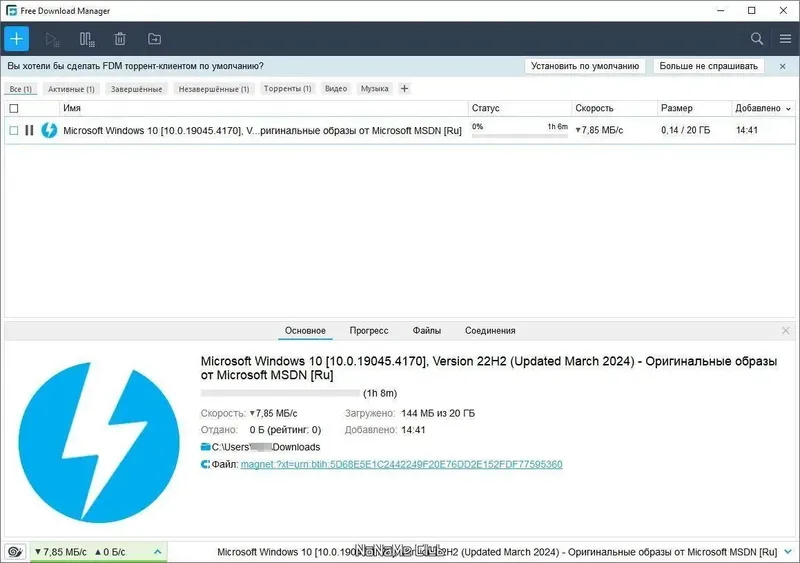Viewport: 800px width, 563px height.
Task: Open the sort dropdown arrow next to Добавлено
Action: tap(789, 109)
